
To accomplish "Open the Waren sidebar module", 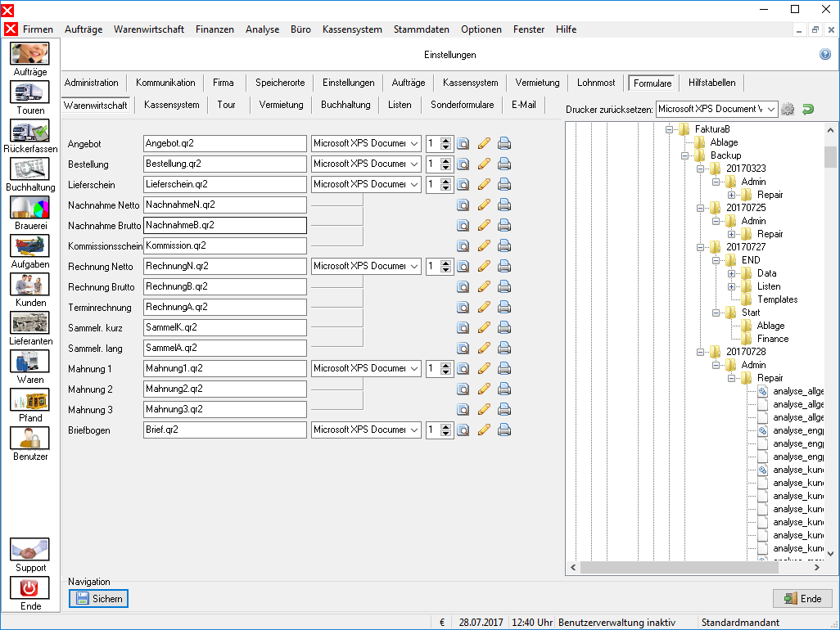I will tap(30, 367).
